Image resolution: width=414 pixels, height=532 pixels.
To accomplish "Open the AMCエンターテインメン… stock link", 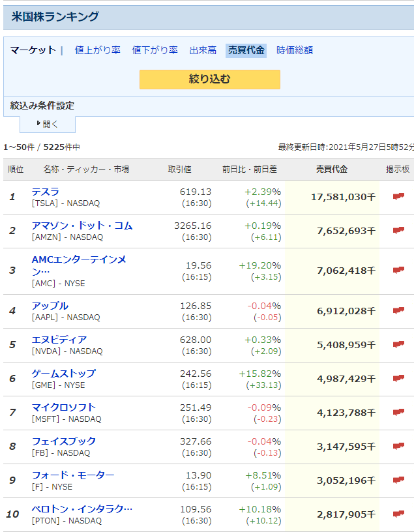I will coord(79,265).
